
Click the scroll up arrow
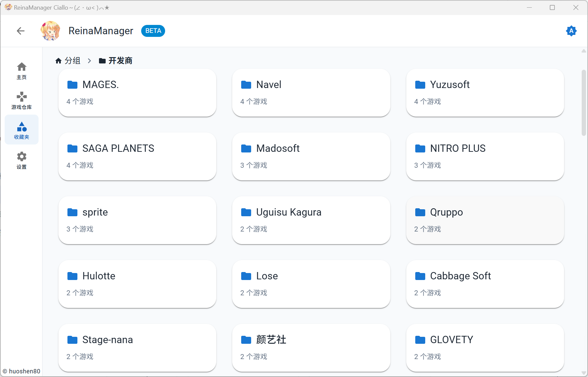(x=584, y=51)
